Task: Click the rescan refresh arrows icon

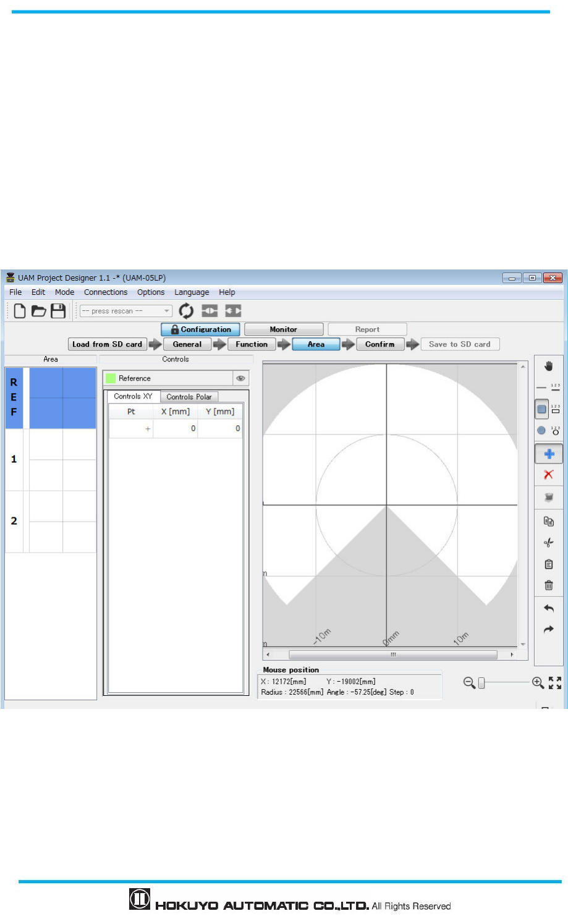Action: point(186,311)
